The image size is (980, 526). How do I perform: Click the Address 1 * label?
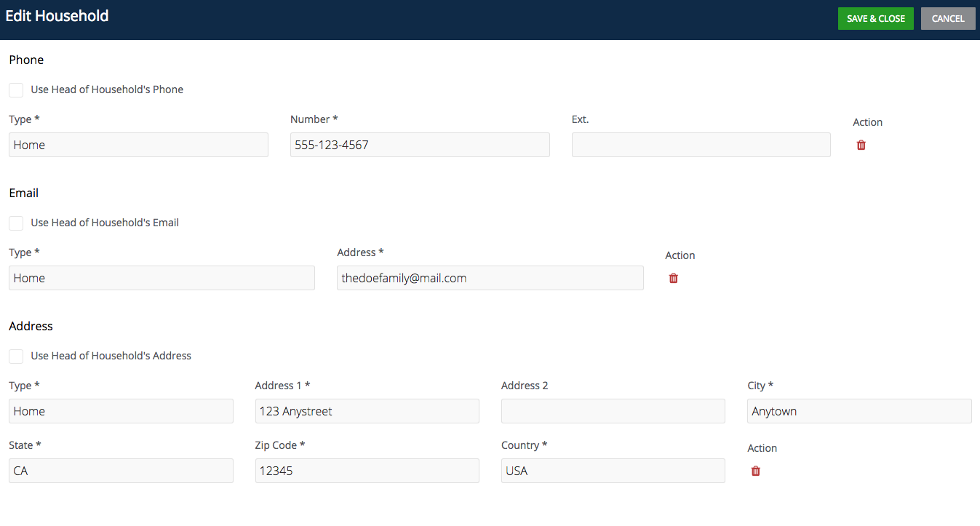(283, 386)
